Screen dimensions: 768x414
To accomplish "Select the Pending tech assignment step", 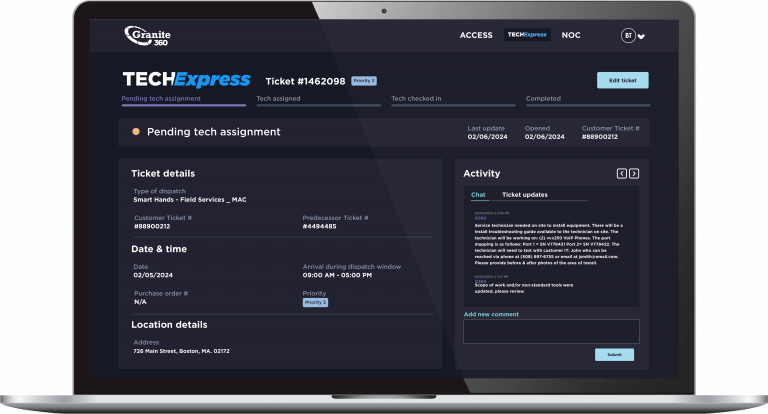I will pyautogui.click(x=184, y=99).
